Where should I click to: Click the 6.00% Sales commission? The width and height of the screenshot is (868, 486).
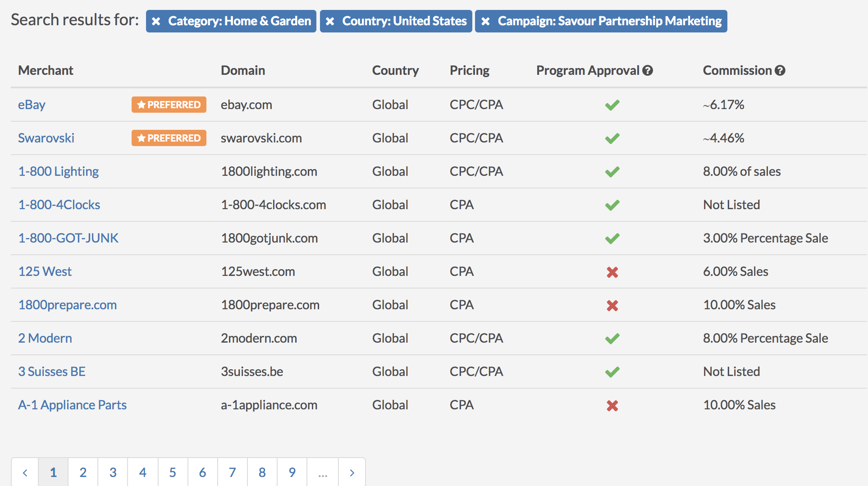click(736, 271)
